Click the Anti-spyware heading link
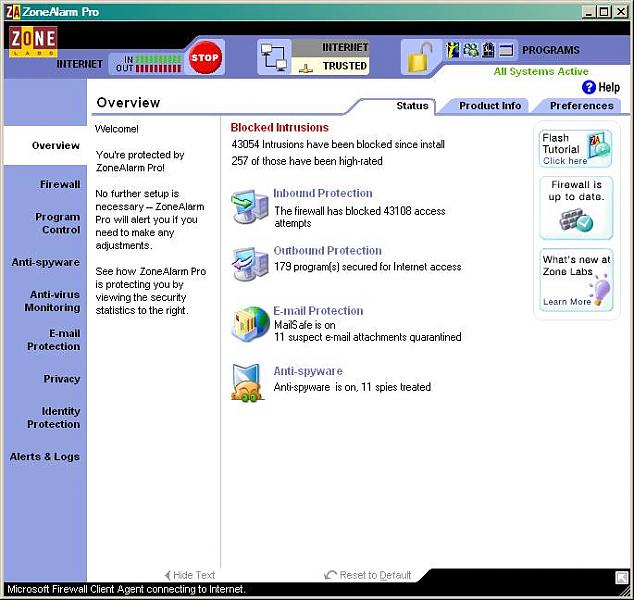Viewport: 634px width, 600px height. pos(308,371)
